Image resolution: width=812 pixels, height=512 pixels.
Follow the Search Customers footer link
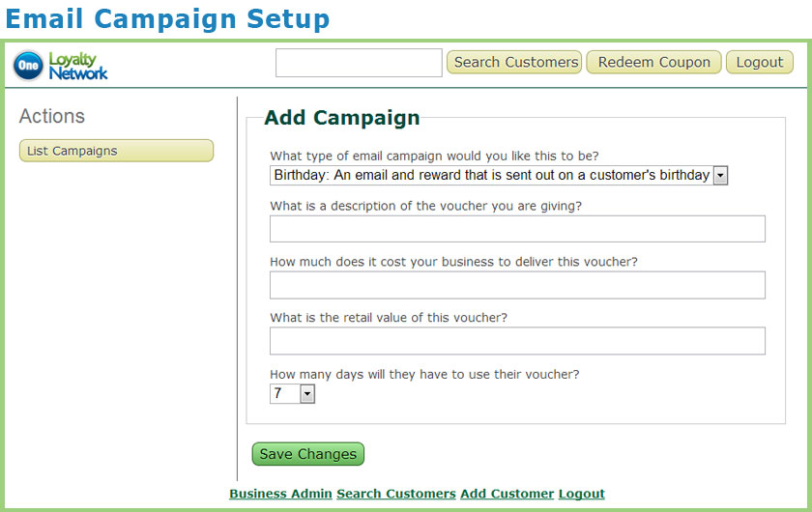pyautogui.click(x=396, y=494)
